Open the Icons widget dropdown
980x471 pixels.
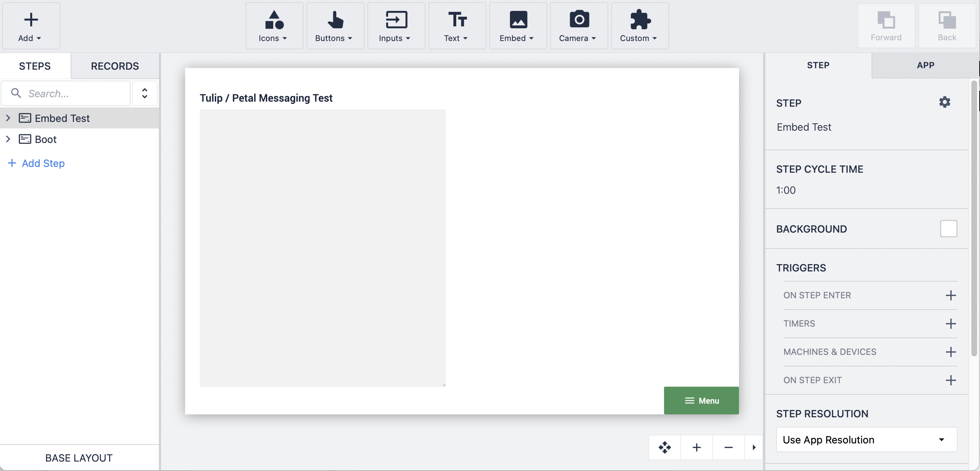274,26
